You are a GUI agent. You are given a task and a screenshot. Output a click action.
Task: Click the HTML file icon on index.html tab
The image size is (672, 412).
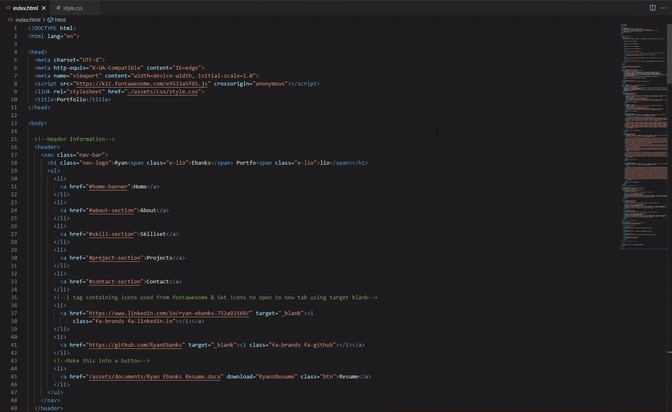point(8,8)
